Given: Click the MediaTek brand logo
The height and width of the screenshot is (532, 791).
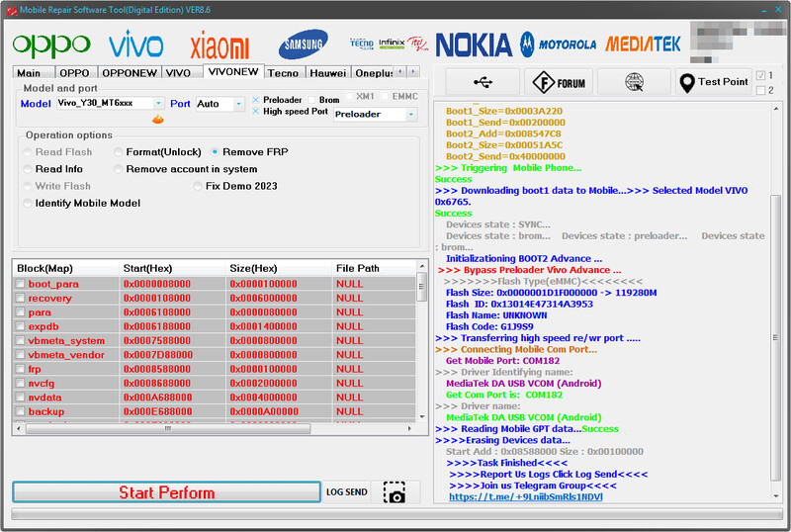Looking at the screenshot, I should point(643,44).
